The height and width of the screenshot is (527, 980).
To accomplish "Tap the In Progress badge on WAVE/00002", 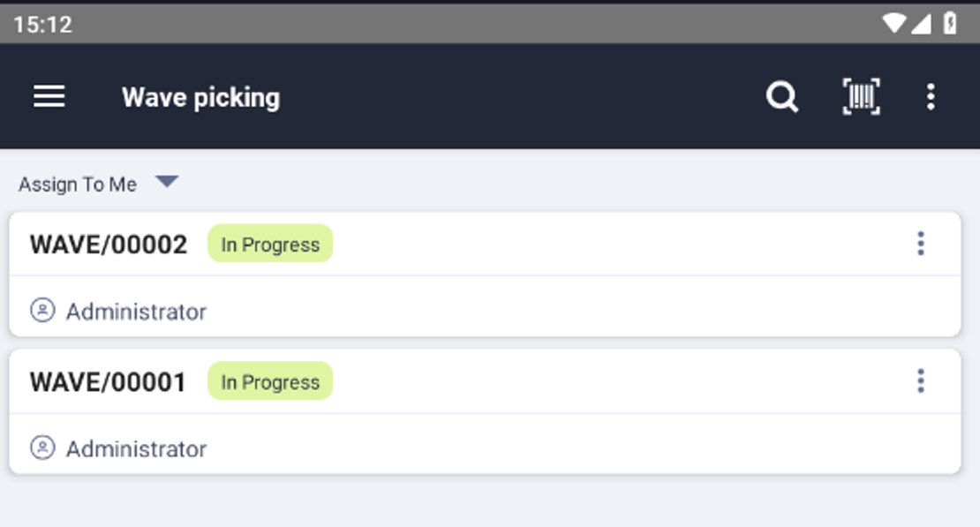I will (270, 244).
